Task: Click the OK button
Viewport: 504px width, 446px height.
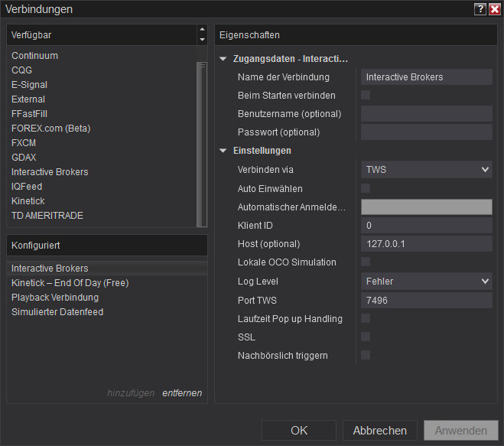Action: (x=299, y=430)
